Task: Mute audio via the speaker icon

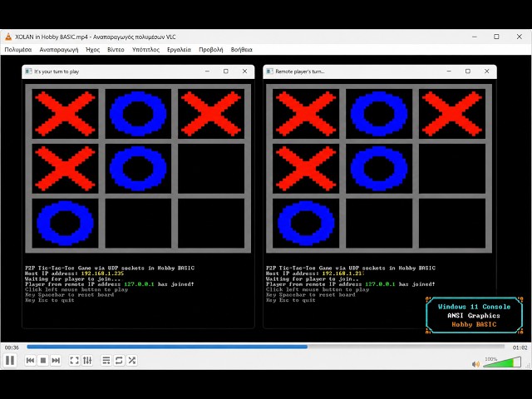Action: coord(475,364)
